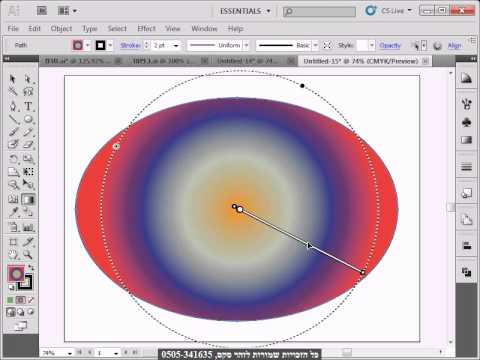Open the Basic brush definition dropdown
The image size is (480, 360).
pos(315,45)
